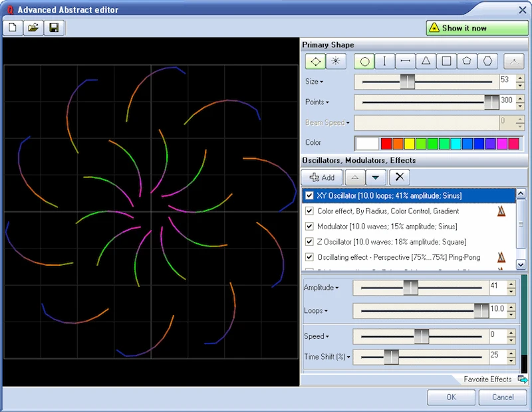Screen dimensions: 532x412
Task: Choose the pentagon shape
Action: [x=465, y=61]
